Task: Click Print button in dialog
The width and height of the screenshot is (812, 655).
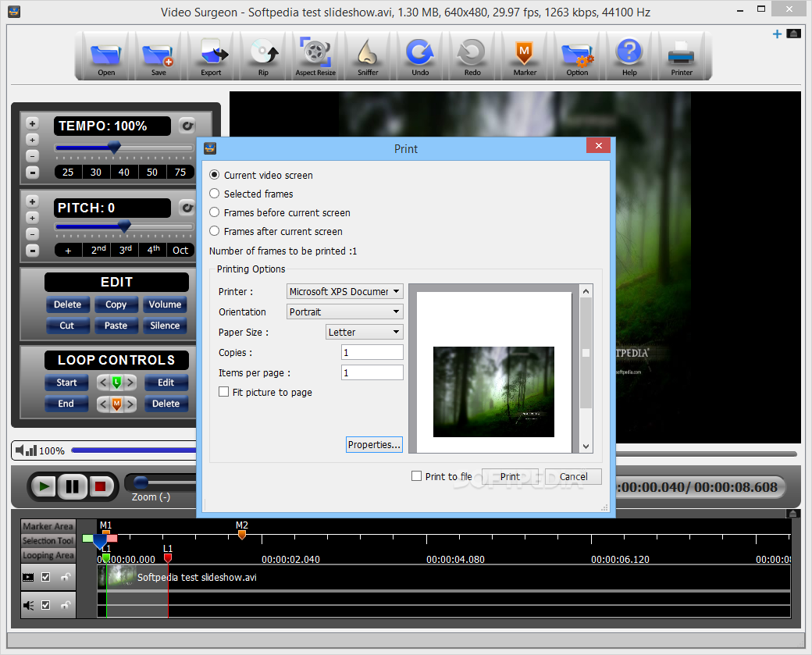Action: click(x=510, y=476)
